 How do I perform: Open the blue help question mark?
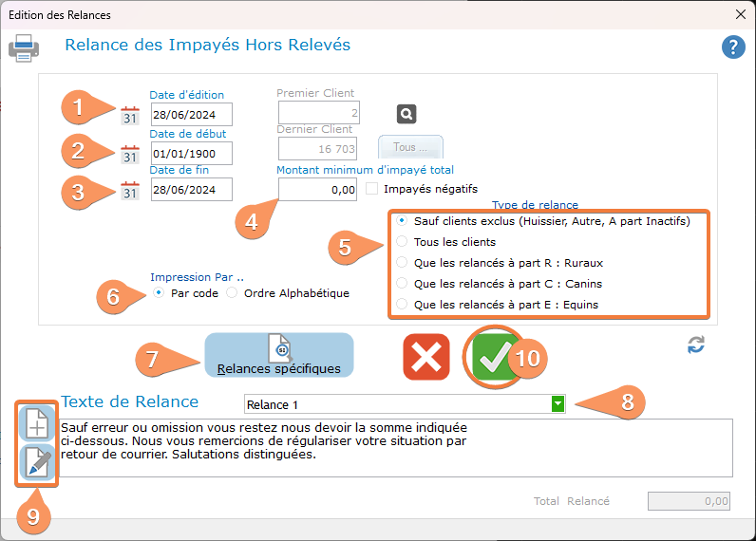coord(733,47)
